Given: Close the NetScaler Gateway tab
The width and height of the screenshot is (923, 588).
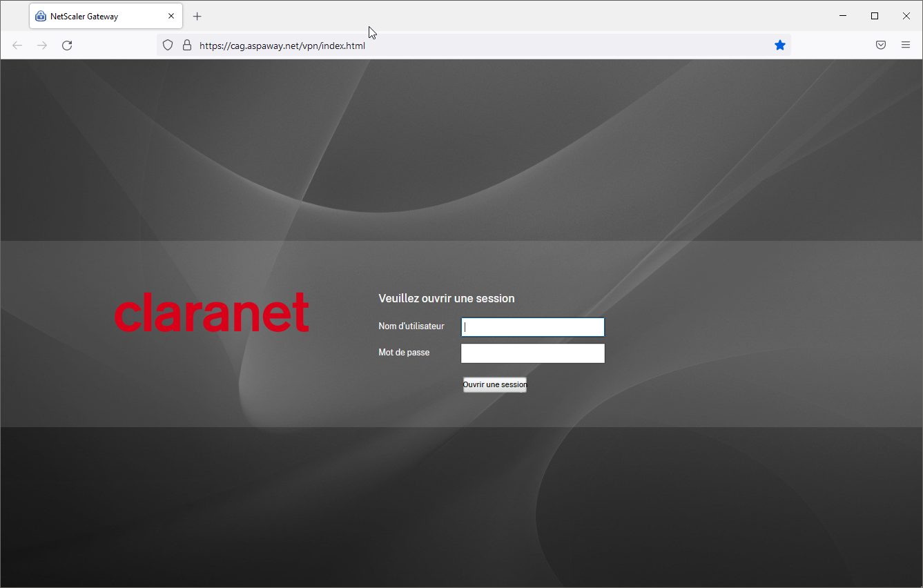Looking at the screenshot, I should [x=171, y=17].
